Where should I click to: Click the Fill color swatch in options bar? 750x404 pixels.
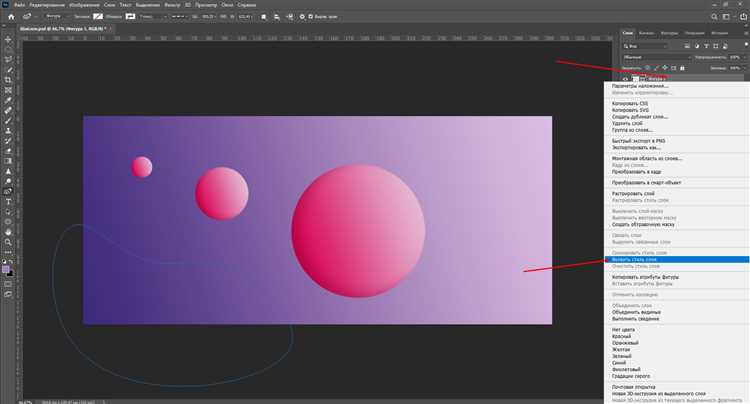(98, 17)
